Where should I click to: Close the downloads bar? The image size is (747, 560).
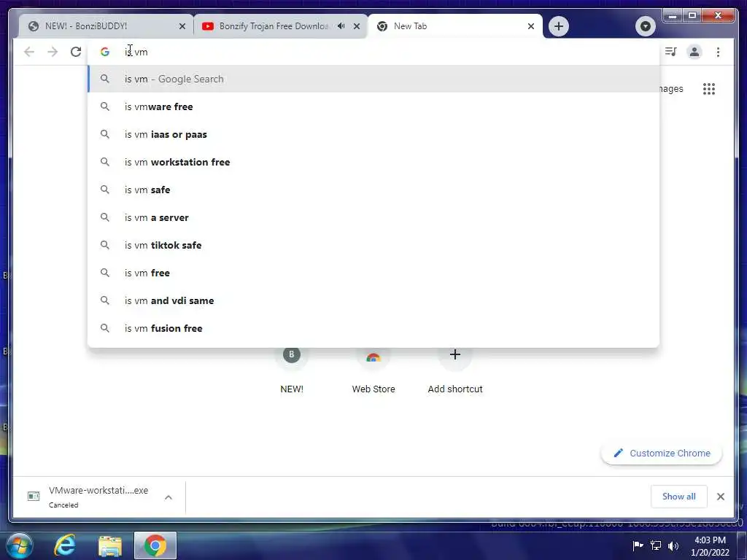720,497
